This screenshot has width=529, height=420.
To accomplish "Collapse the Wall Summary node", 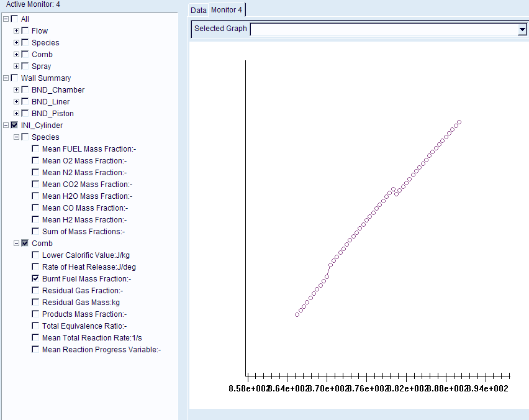I will click(6, 78).
